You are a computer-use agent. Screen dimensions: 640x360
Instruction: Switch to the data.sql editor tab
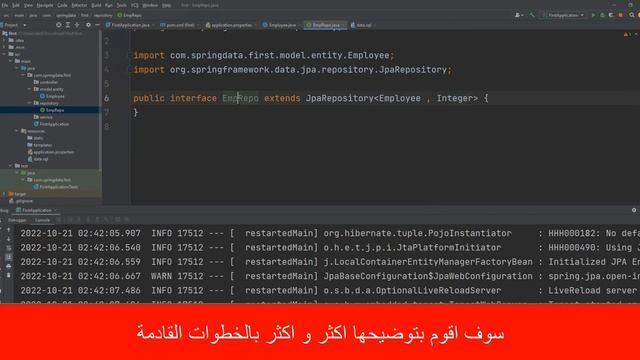click(x=363, y=25)
